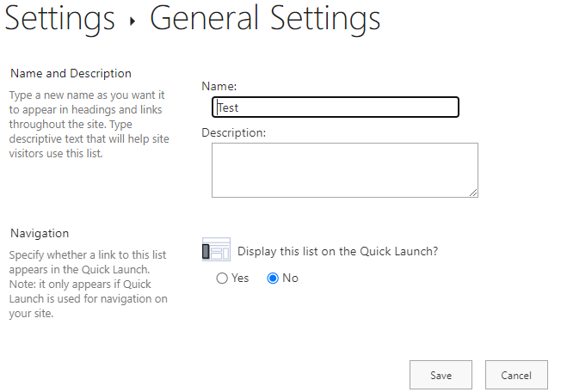The height and width of the screenshot is (392, 567).
Task: Focus the Name text field
Action: (336, 107)
